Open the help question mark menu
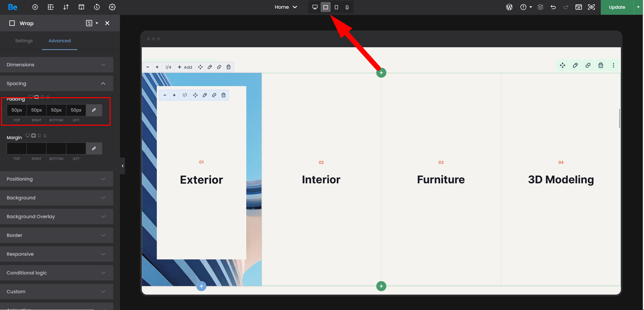Viewport: 644px width, 310px height. [x=526, y=7]
